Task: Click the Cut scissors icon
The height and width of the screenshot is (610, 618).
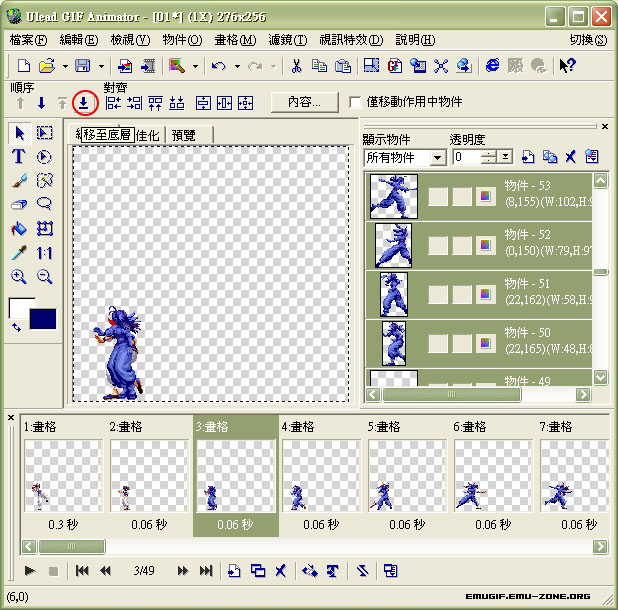Action: tap(296, 65)
